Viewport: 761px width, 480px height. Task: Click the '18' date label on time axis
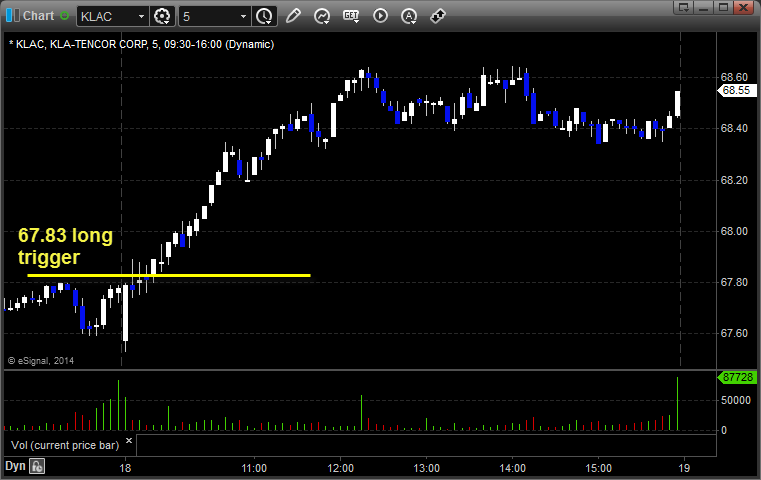pos(125,468)
